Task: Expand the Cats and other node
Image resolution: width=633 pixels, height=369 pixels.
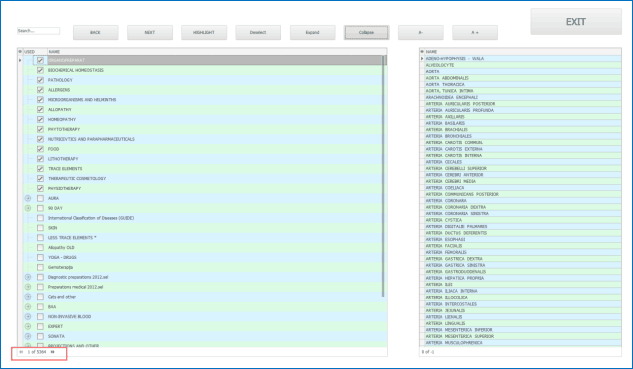Action: tap(28, 297)
